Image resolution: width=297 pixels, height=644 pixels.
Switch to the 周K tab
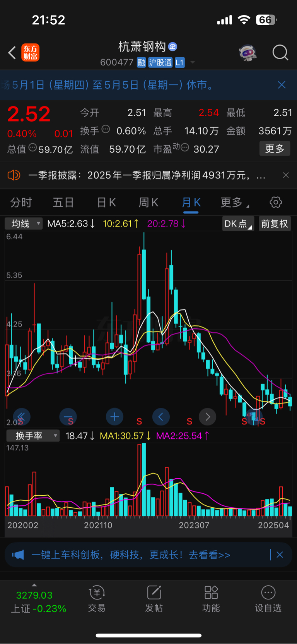click(x=148, y=202)
